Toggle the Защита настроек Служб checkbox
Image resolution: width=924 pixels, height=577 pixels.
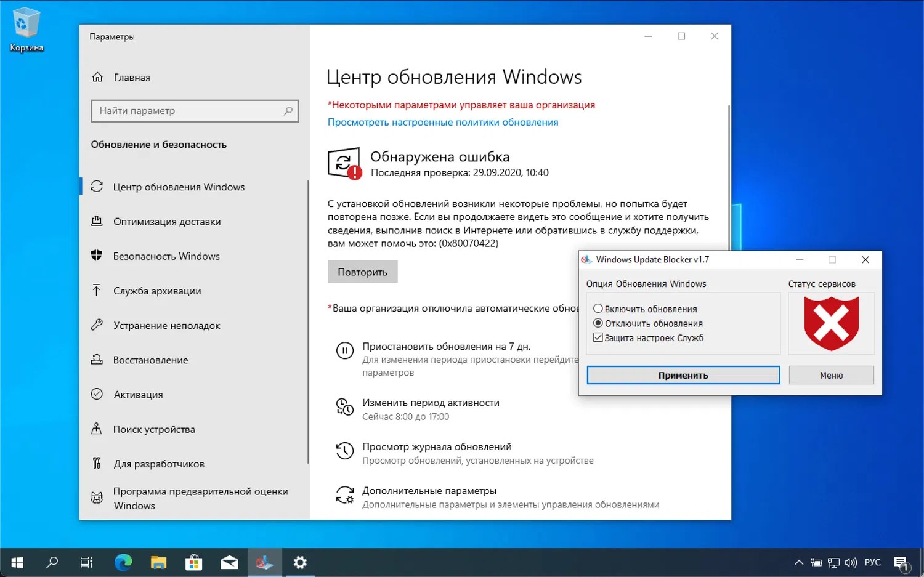point(598,337)
